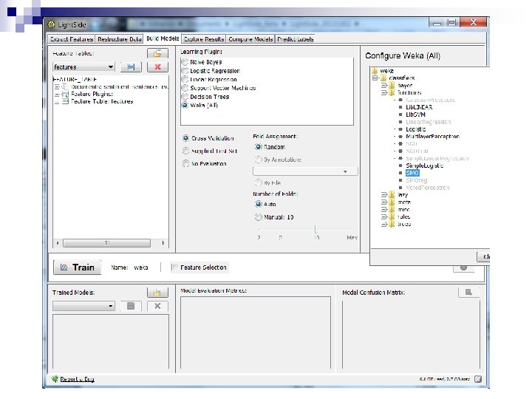Click the number of folds slider handle
Viewport: 532px width, 399px height.
(316, 230)
